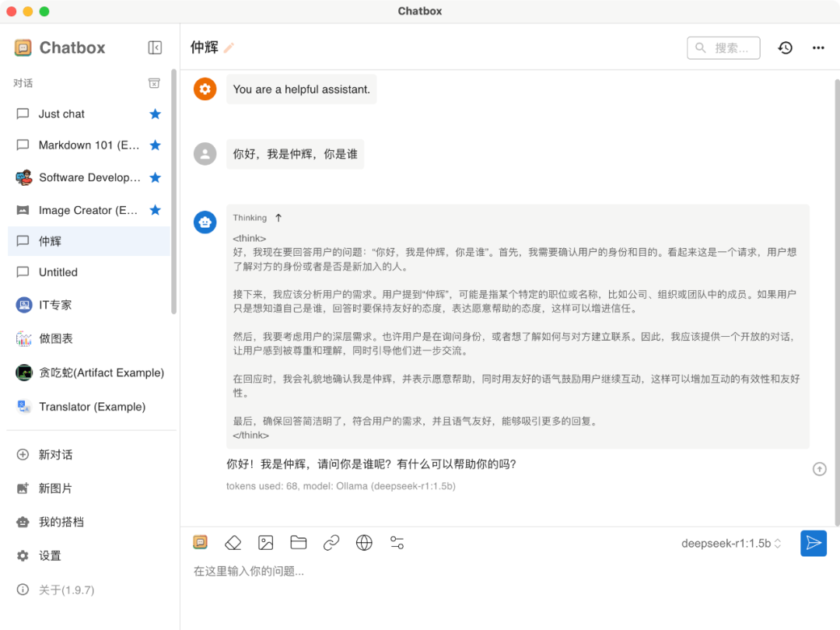Screen dimensions: 840x630
Task: Collapse the sidebar with the panel icon
Action: coord(155,47)
